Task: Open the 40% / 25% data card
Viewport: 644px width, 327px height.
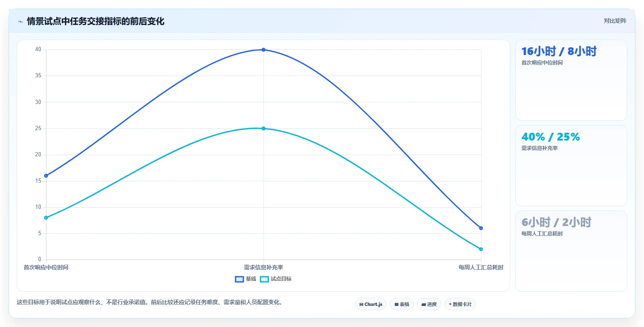Action: [x=571, y=165]
